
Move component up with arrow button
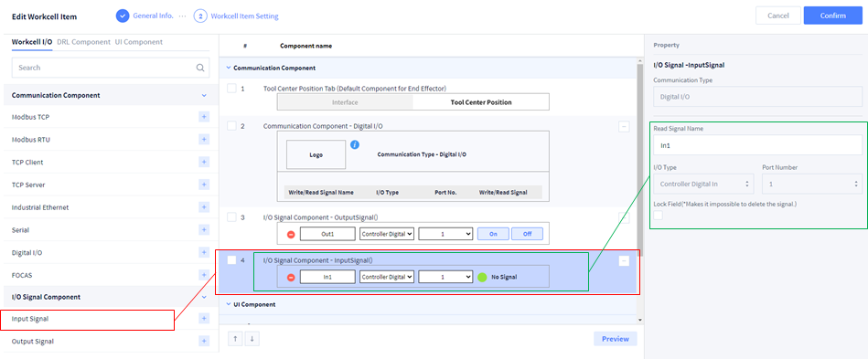[x=235, y=339]
